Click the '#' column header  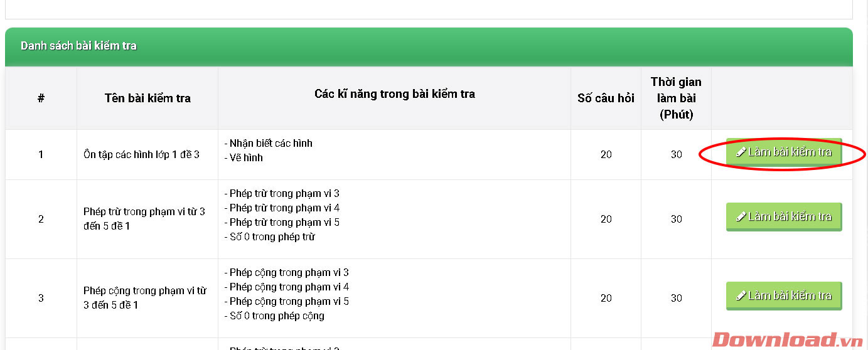41,98
